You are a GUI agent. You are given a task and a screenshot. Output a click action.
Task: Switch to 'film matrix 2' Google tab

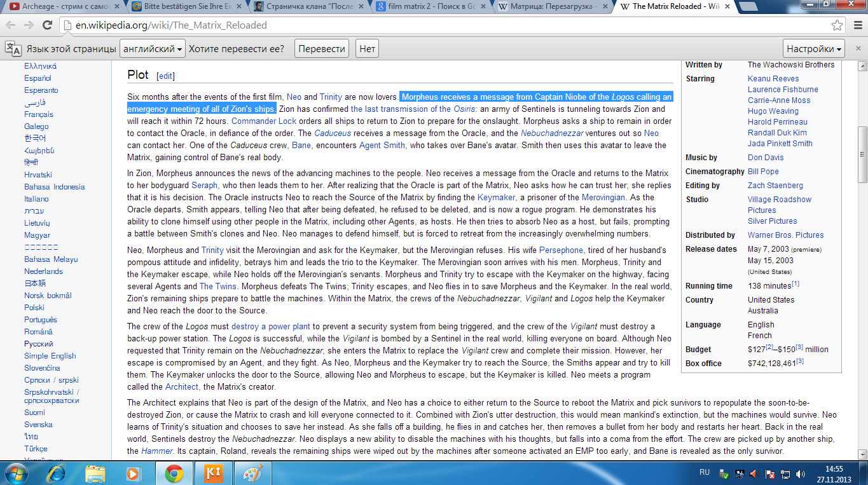(x=430, y=6)
